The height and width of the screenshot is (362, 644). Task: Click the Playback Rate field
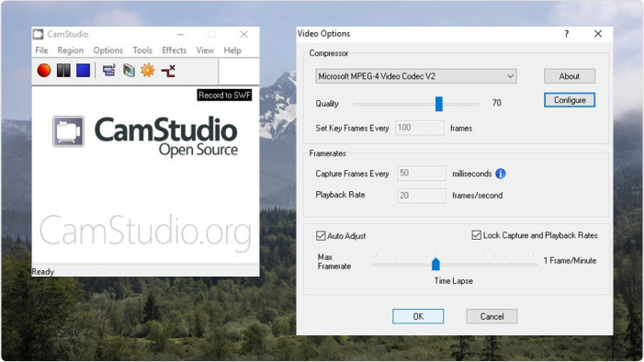click(x=422, y=196)
